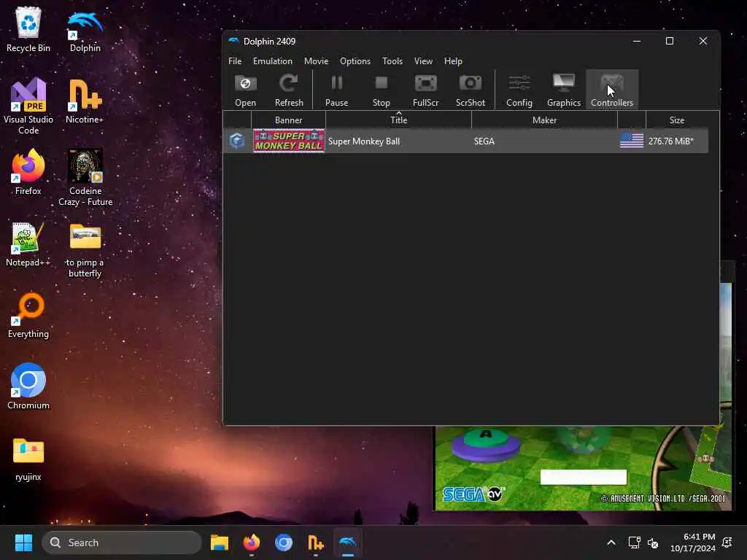
Task: Open the Emulation menu
Action: pyautogui.click(x=273, y=61)
